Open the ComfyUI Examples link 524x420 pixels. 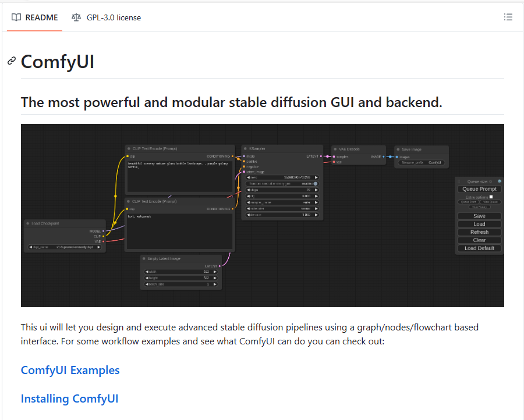[x=70, y=370]
